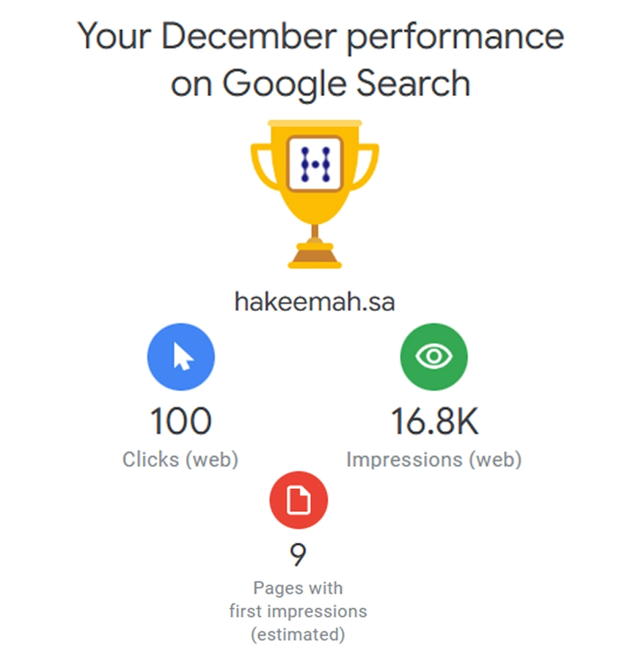Click the trophy's brown pedestal base

click(x=315, y=258)
